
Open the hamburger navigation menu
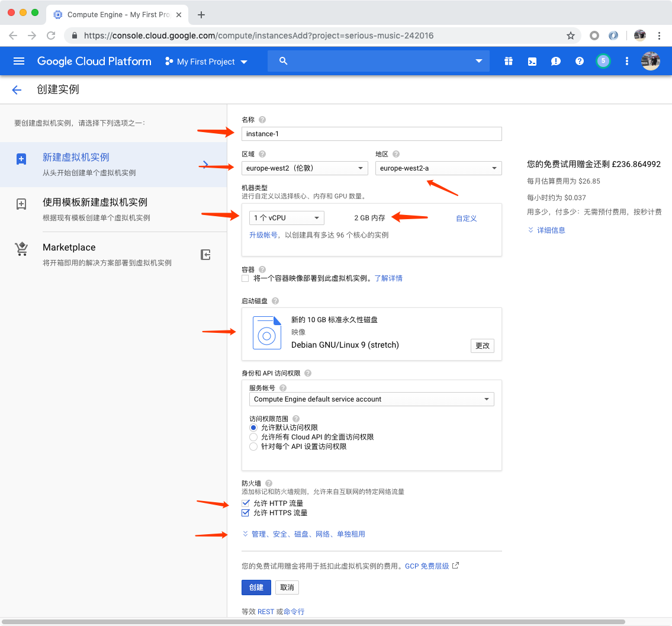[19, 62]
